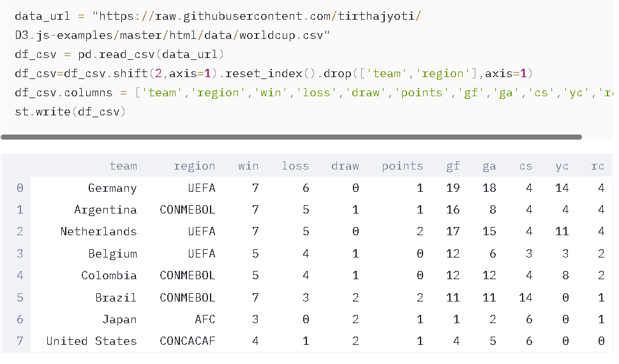The height and width of the screenshot is (364, 619).
Task: Click the 'yc' column header
Action: pyautogui.click(x=562, y=166)
